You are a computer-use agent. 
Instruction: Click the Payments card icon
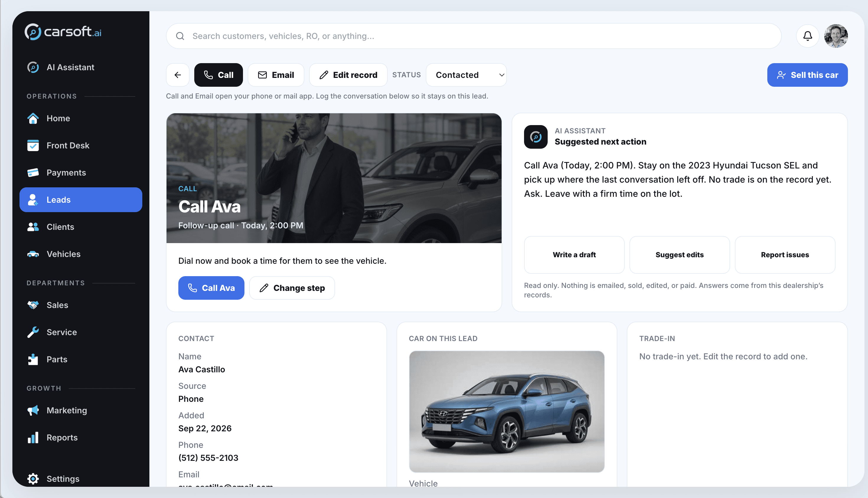(33, 173)
